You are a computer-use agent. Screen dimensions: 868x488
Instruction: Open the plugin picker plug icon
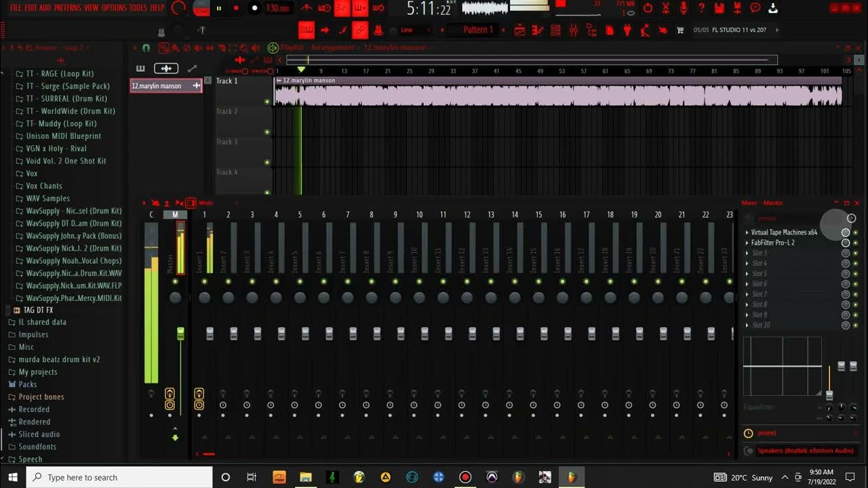point(627,30)
